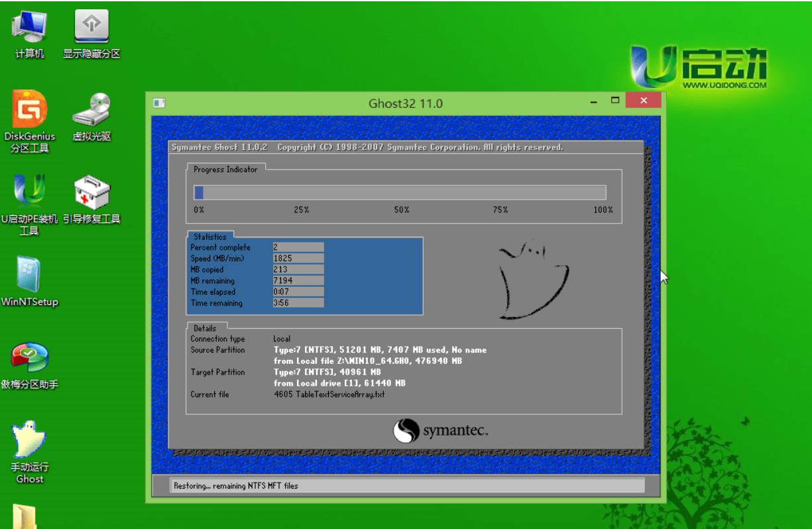Select the partially visible folder icon
The width and height of the screenshot is (812, 529).
point(25,517)
